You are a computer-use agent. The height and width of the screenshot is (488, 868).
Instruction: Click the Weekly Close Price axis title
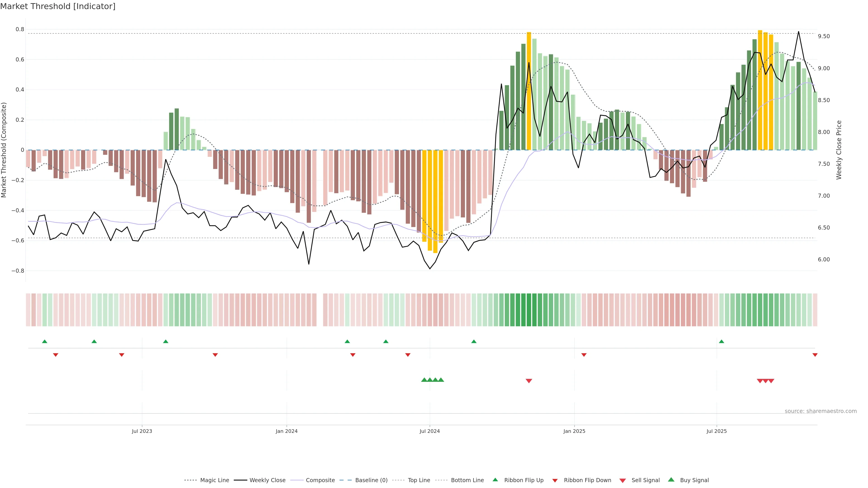coord(839,150)
